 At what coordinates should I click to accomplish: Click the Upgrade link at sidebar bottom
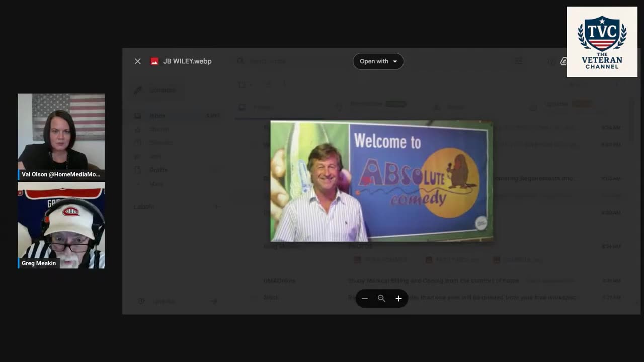point(164,301)
